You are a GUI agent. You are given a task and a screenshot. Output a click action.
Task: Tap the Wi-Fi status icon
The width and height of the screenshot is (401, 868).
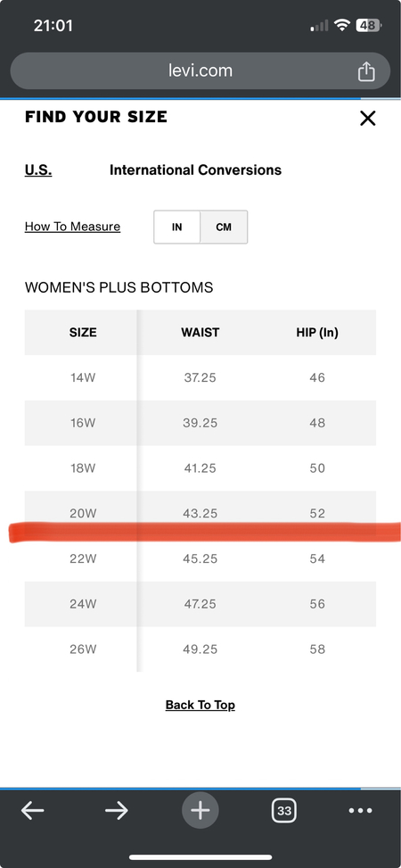[343, 26]
